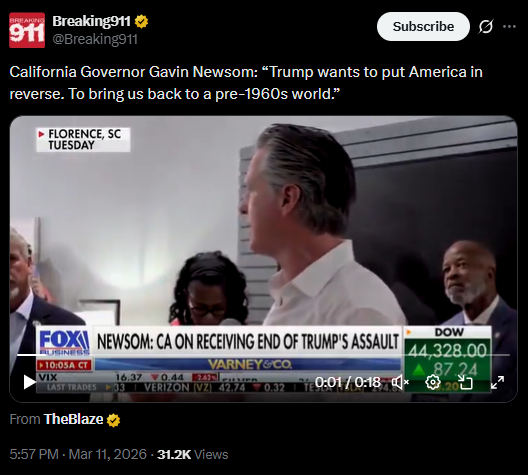
Task: Click the Breaking911 profile avatar
Action: (27, 30)
